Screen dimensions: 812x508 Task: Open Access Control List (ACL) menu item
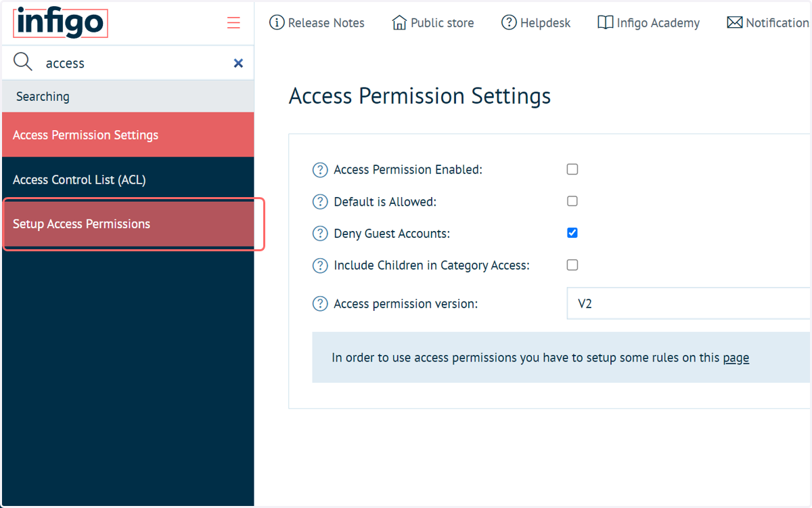click(128, 179)
